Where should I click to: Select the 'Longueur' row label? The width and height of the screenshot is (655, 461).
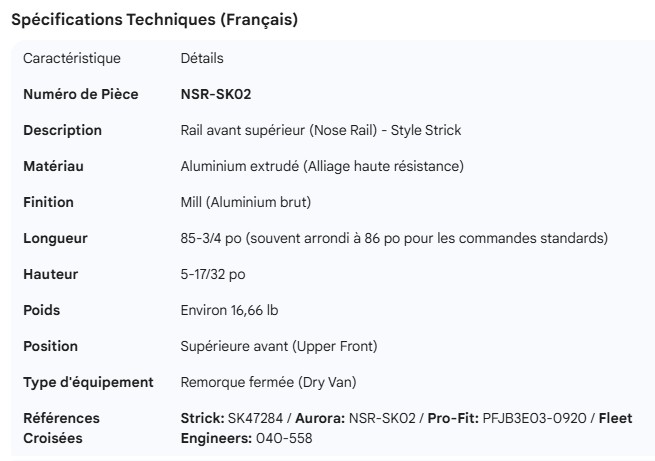point(55,238)
